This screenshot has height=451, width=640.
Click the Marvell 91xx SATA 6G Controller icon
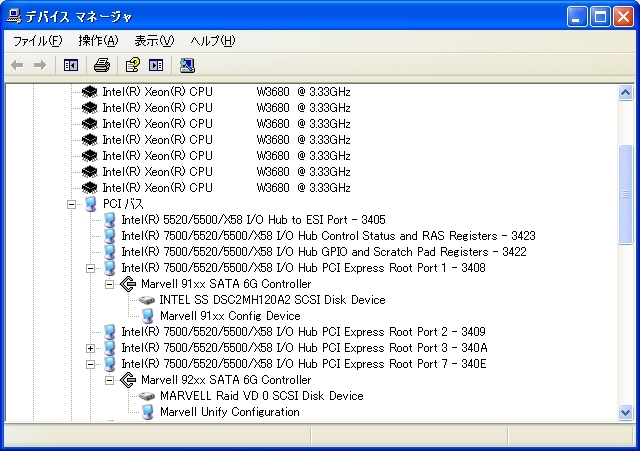coord(128,284)
